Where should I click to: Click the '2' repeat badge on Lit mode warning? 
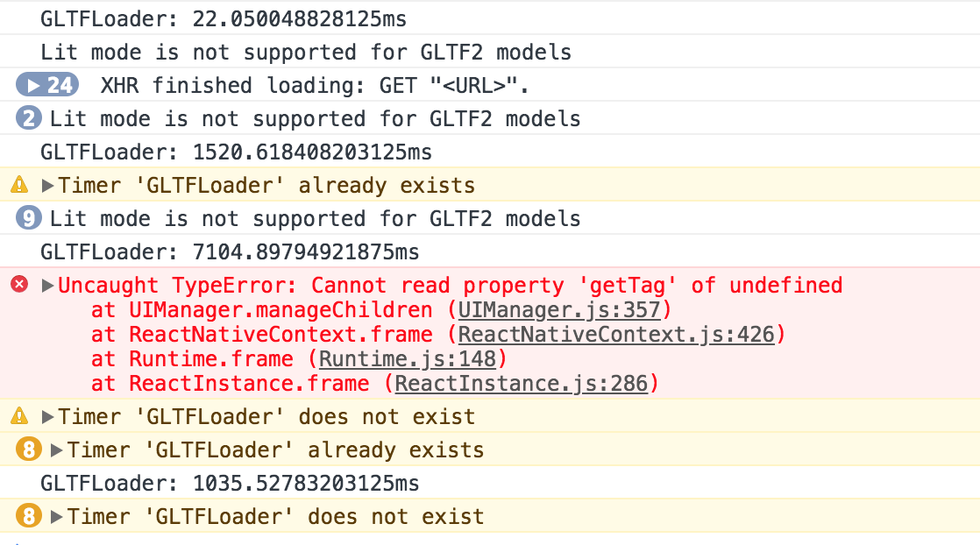[x=28, y=118]
